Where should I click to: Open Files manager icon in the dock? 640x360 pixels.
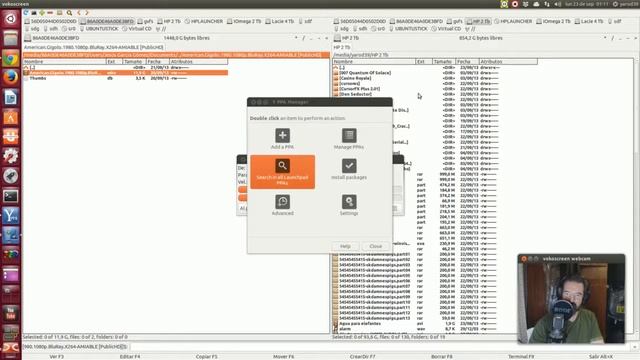pos(11,39)
